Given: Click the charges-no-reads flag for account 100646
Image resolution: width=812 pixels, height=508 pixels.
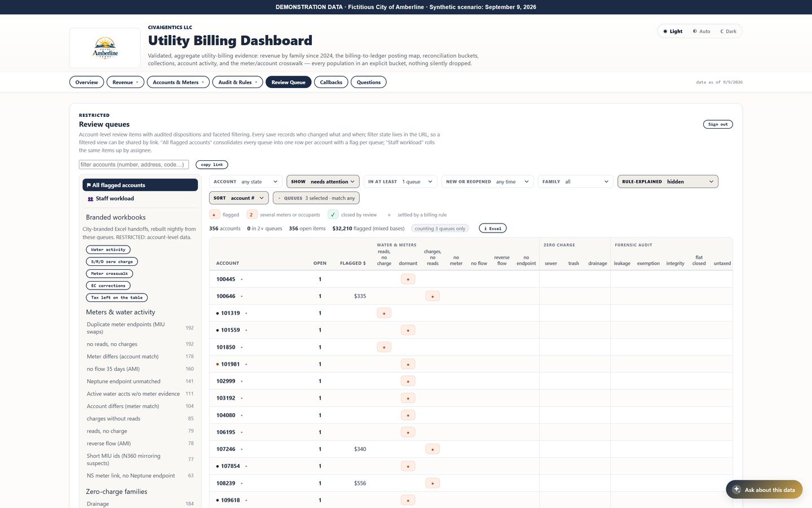Looking at the screenshot, I should click(x=433, y=296).
